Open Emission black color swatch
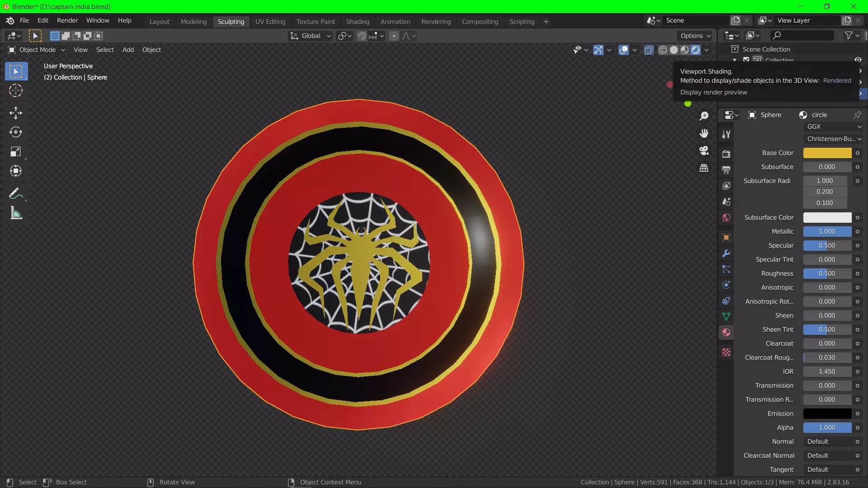 tap(827, 413)
